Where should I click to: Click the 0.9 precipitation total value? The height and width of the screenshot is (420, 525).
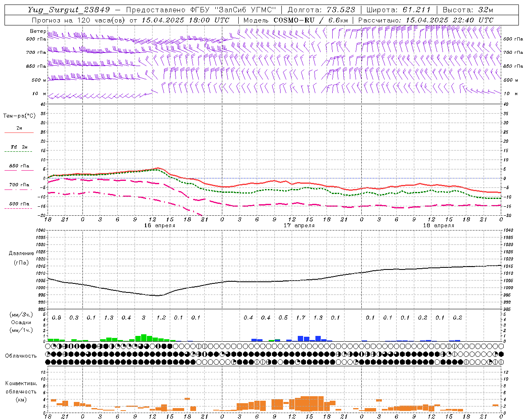(57, 317)
